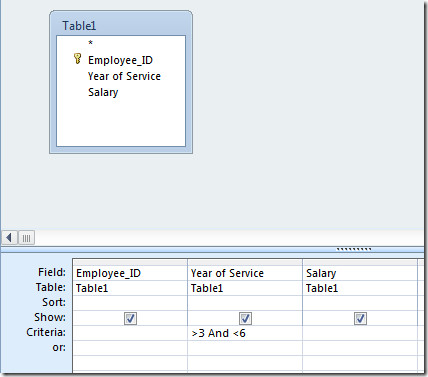
Task: Click the Employee_ID Field cell in the grid
Action: click(x=130, y=273)
